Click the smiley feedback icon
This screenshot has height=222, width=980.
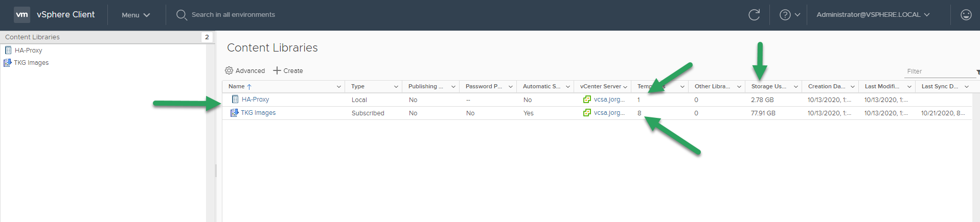[x=966, y=15]
